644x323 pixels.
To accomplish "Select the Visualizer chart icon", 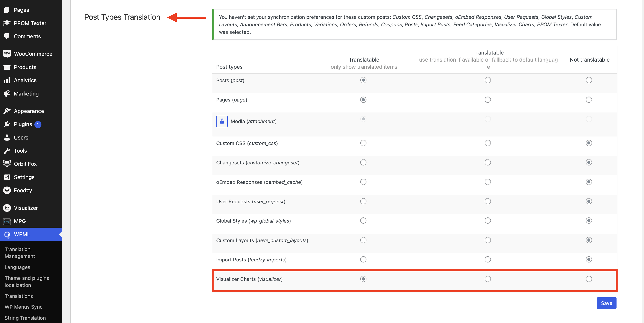I will pos(7,208).
